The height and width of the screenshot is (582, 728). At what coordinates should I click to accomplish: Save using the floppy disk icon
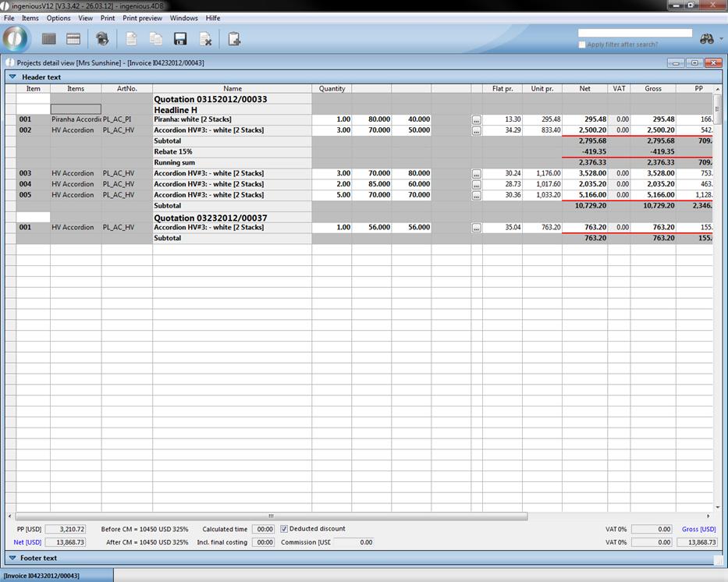tap(180, 39)
